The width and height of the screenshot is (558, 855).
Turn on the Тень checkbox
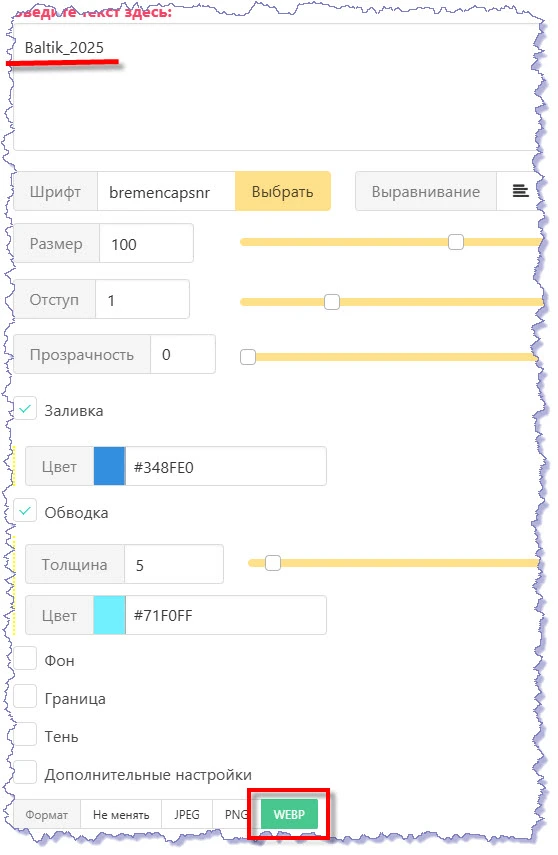(x=25, y=735)
